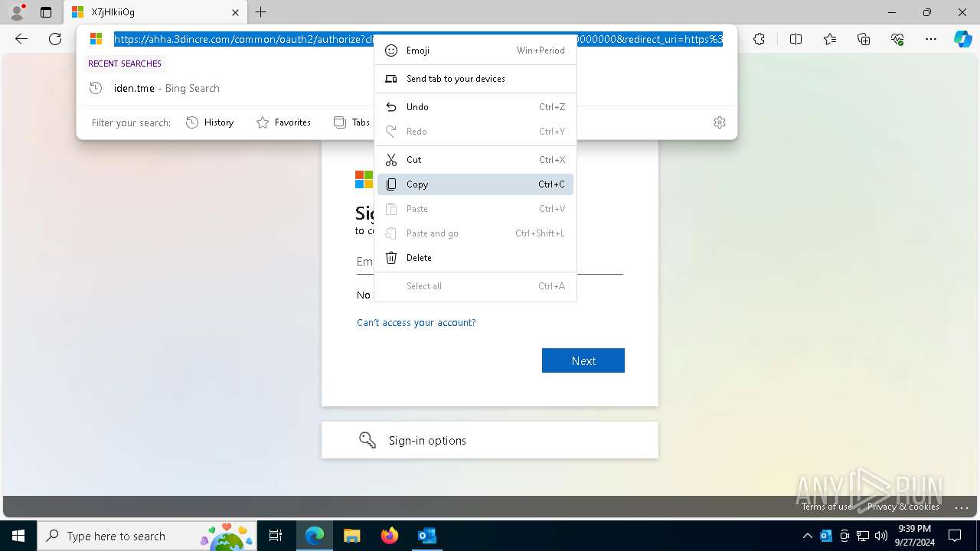Open network status tray icon
This screenshot has height=551, width=980.
(x=862, y=536)
